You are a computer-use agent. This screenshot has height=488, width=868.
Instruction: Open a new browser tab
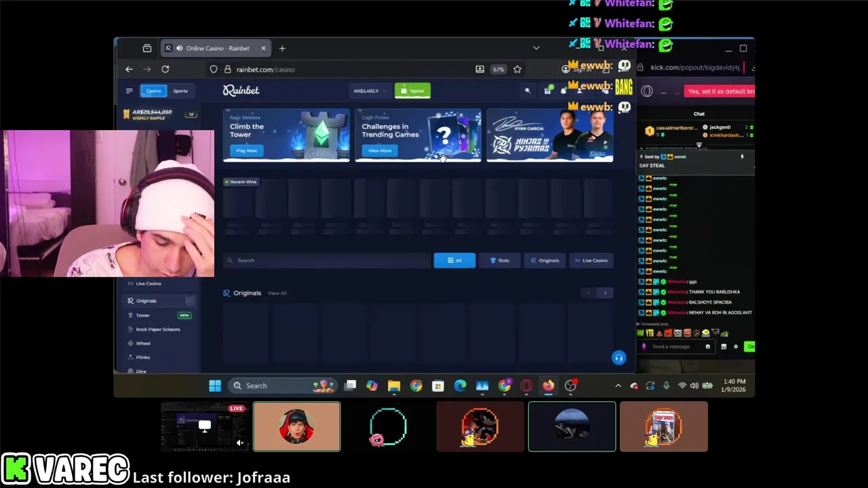click(282, 48)
